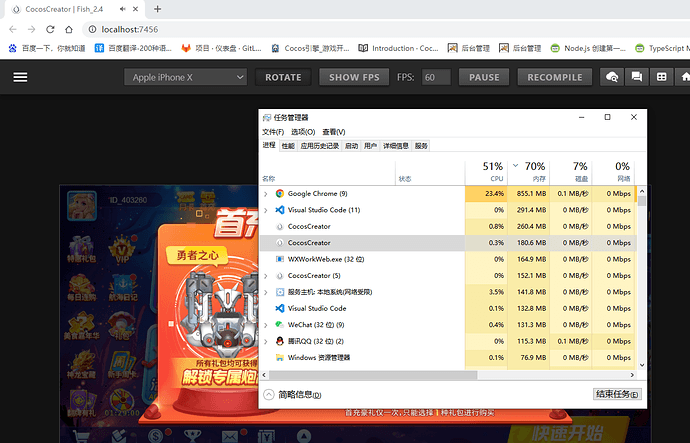The height and width of the screenshot is (443, 690).
Task: Select the 腾讯QQ penguin icon
Action: click(279, 341)
